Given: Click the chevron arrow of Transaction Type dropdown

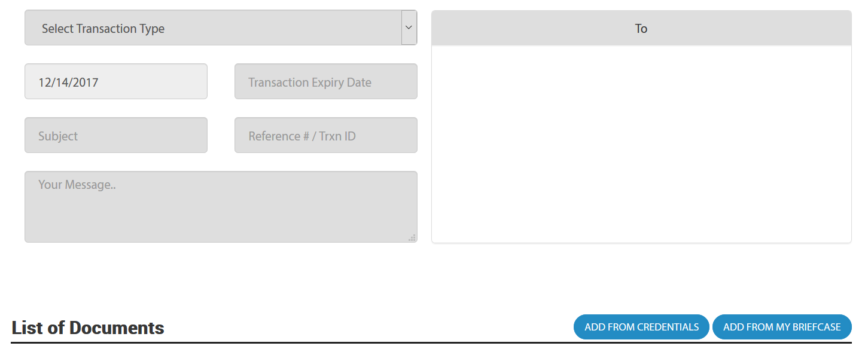Looking at the screenshot, I should [x=409, y=27].
